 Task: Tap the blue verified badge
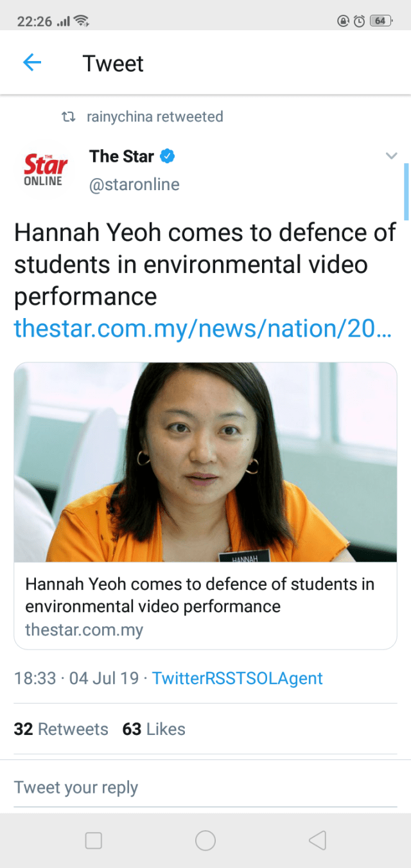pos(168,156)
